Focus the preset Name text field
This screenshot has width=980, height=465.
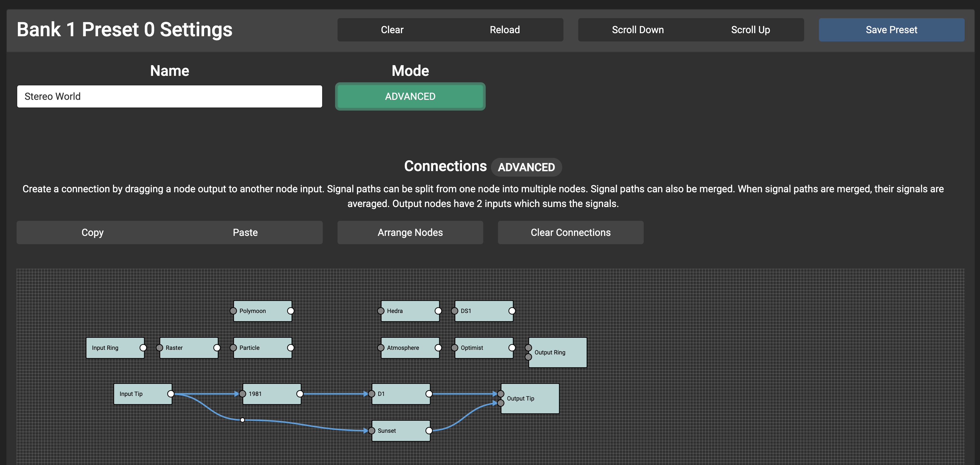[x=170, y=96]
